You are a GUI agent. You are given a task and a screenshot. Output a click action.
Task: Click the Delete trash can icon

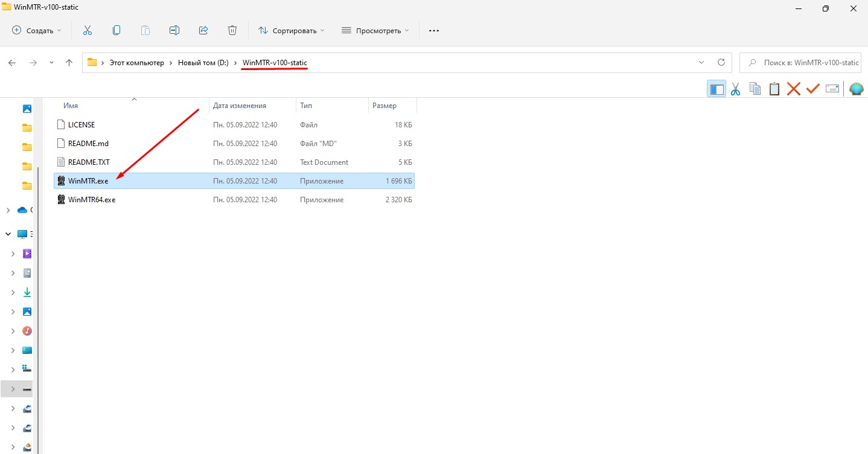point(232,30)
